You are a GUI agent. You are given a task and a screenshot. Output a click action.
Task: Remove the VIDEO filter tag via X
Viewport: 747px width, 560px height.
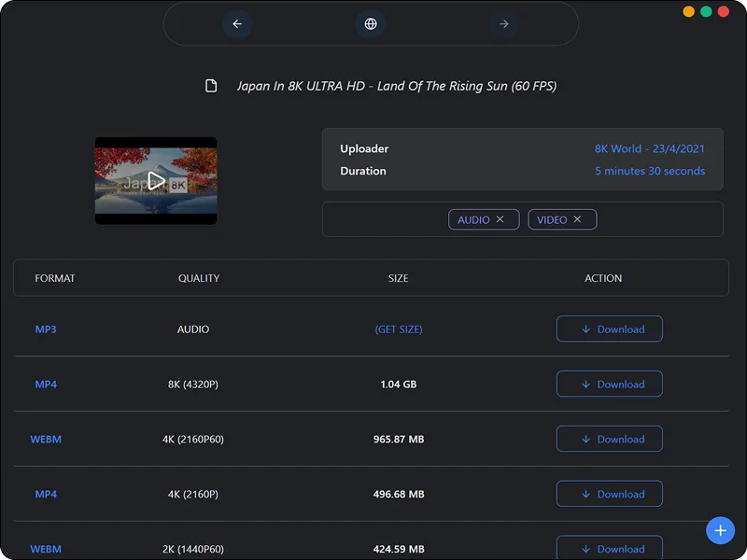point(577,219)
